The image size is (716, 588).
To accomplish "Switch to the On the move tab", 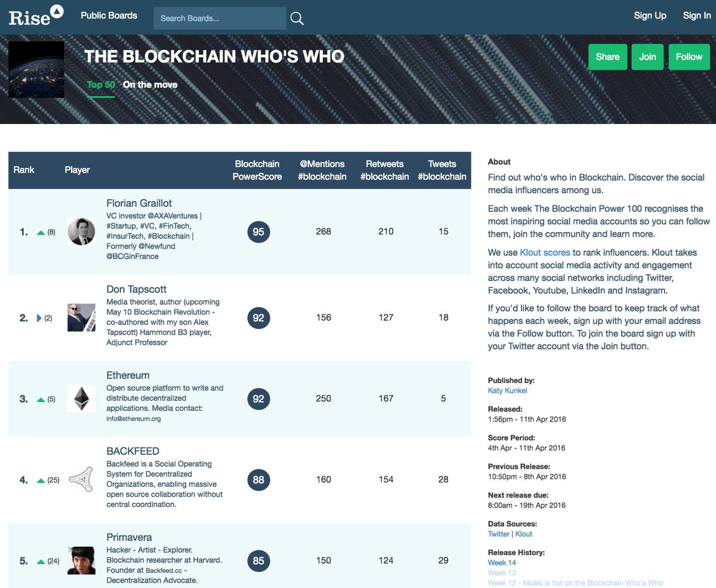I will pos(150,85).
